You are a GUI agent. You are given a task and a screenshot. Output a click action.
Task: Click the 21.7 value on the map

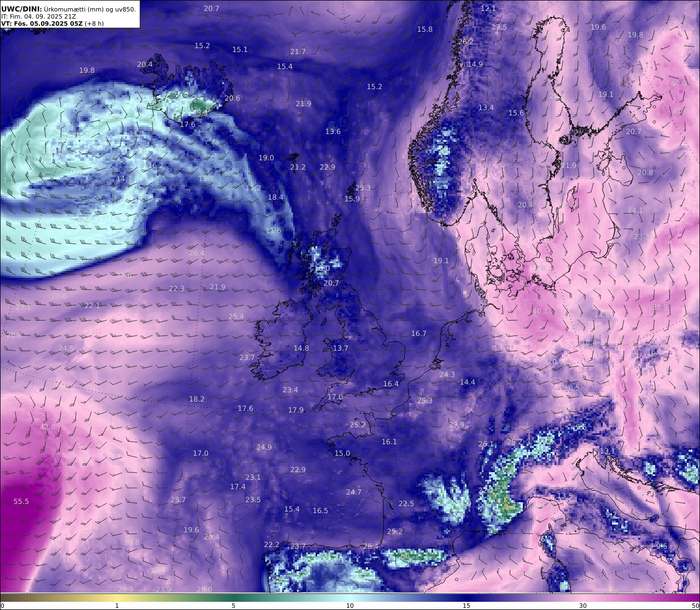tap(298, 51)
